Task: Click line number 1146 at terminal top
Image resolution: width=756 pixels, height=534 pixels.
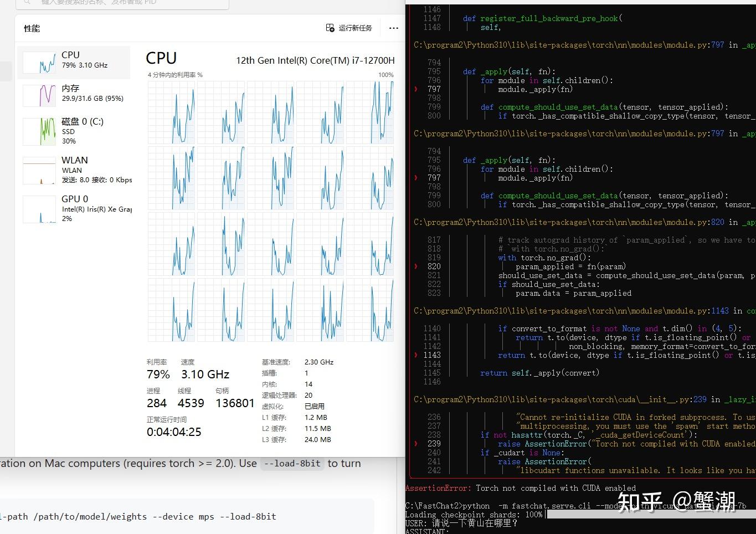Action: pyautogui.click(x=432, y=9)
